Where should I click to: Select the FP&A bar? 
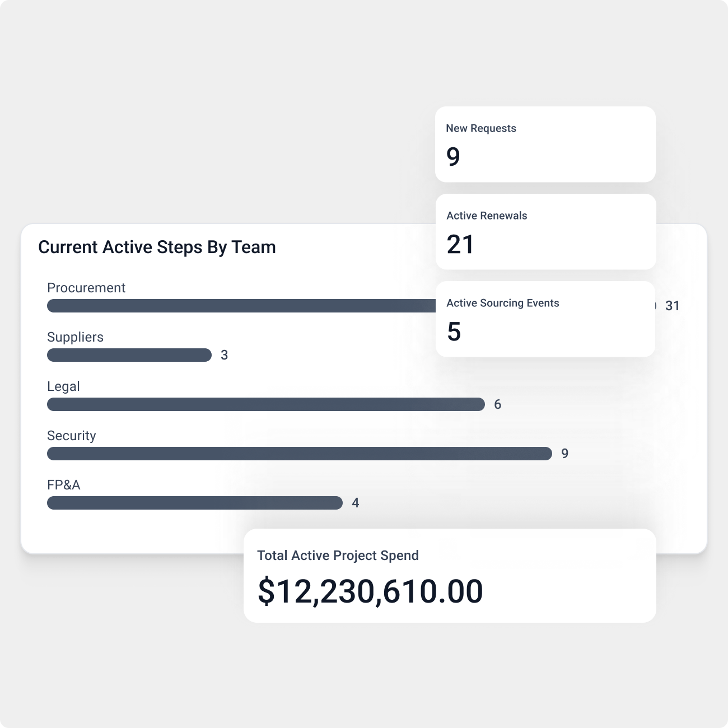coord(195,503)
